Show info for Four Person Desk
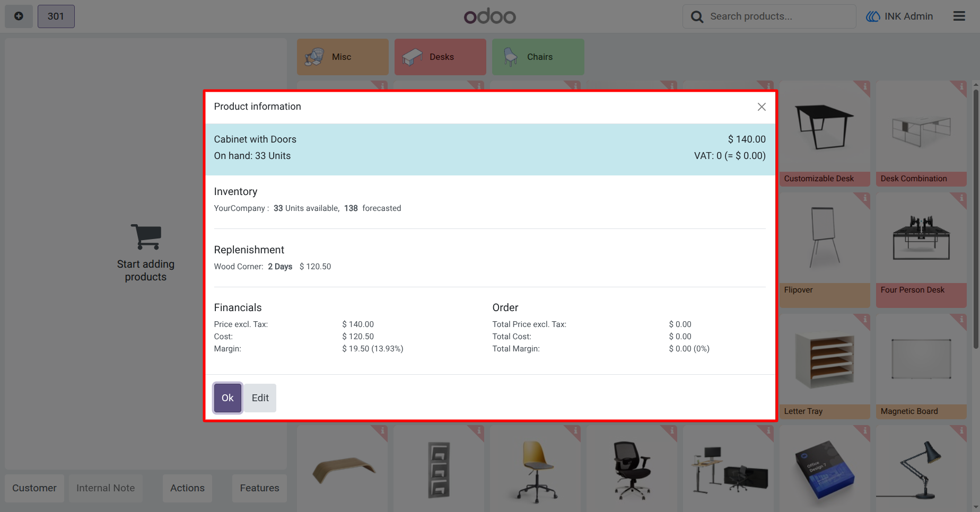This screenshot has height=512, width=980. coord(961,198)
